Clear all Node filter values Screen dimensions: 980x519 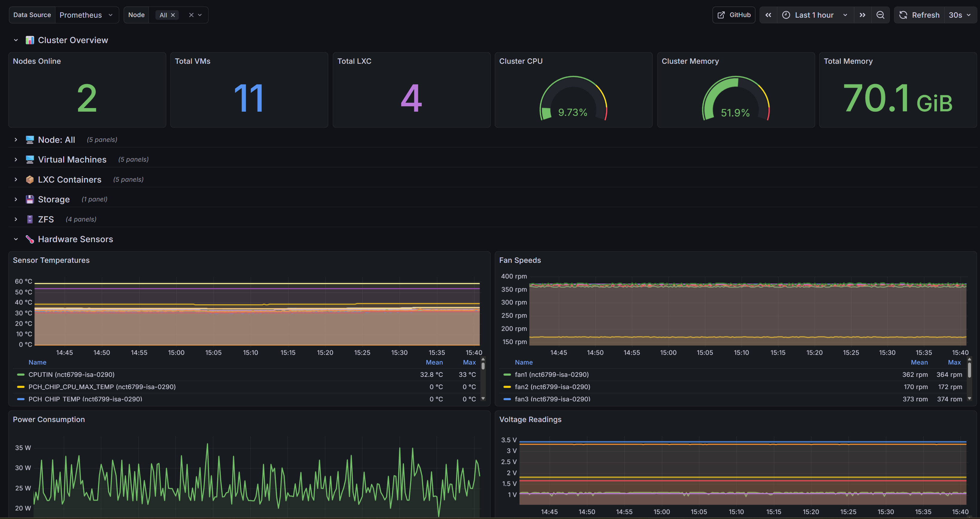point(191,15)
